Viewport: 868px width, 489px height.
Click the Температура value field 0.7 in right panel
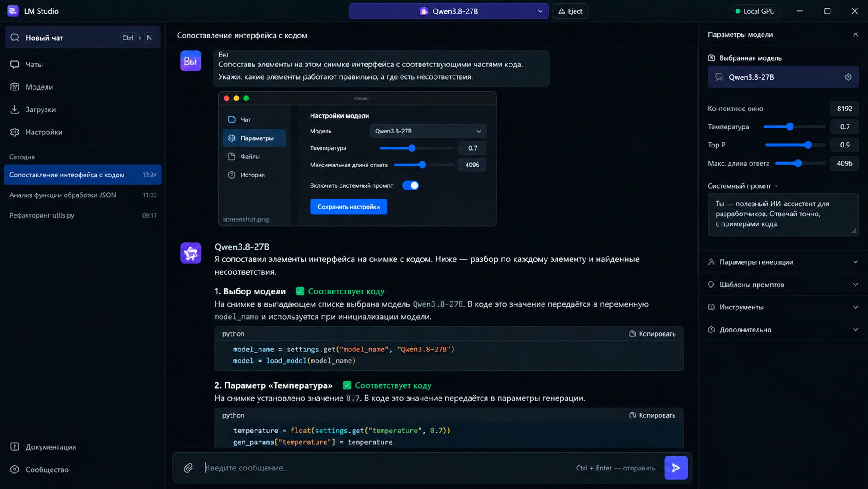844,127
